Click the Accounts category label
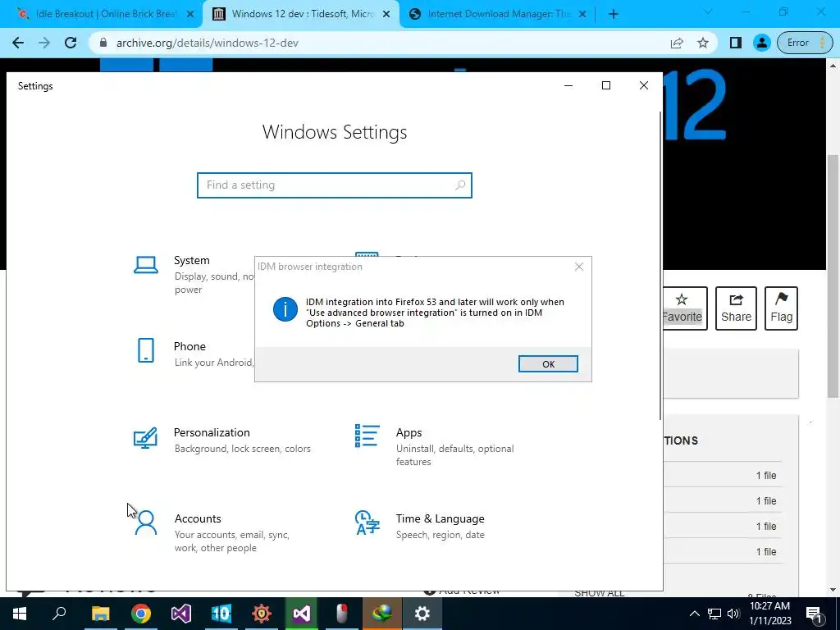840x630 pixels. (198, 518)
